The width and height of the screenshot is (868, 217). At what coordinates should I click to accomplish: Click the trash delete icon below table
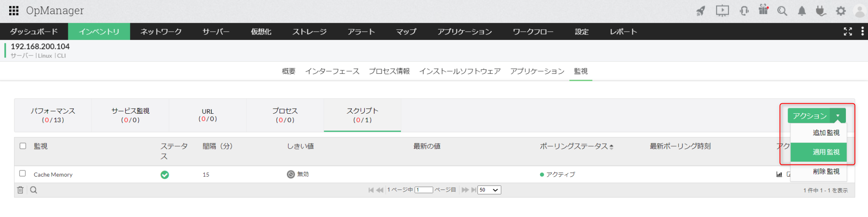pyautogui.click(x=20, y=190)
